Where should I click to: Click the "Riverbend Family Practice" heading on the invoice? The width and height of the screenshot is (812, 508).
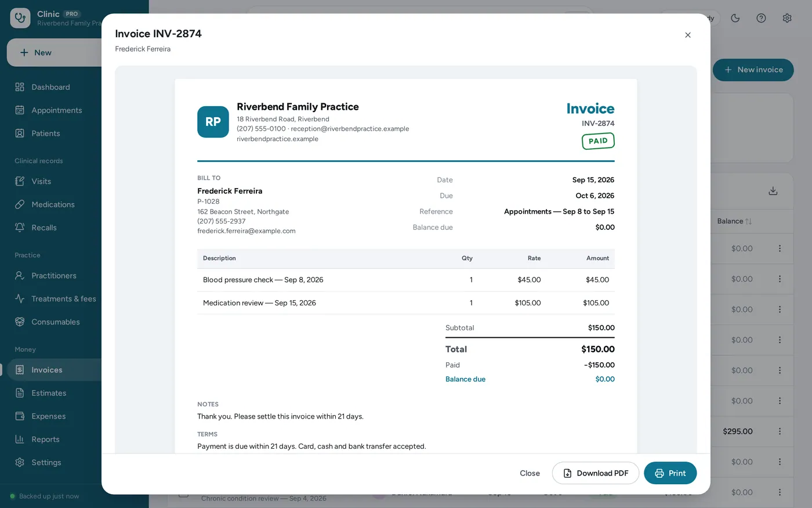click(298, 107)
